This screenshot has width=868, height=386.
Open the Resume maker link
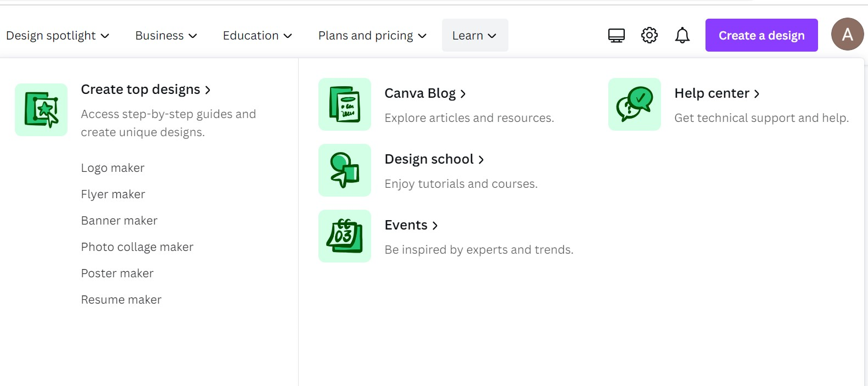pyautogui.click(x=121, y=300)
